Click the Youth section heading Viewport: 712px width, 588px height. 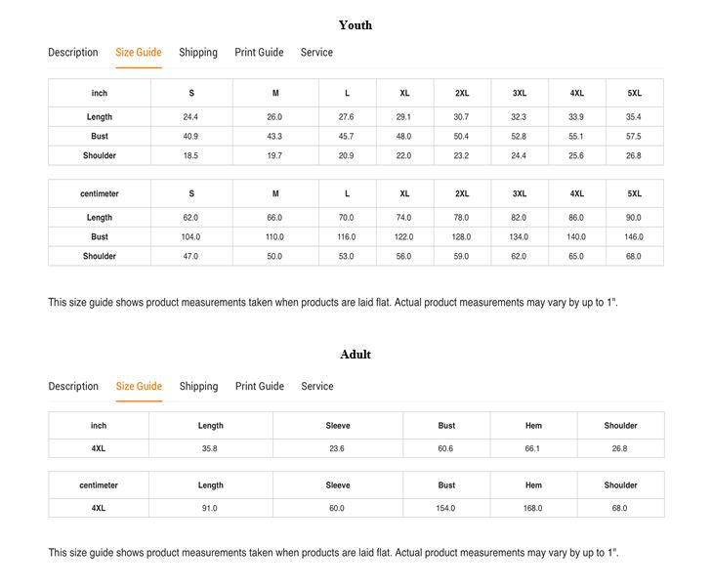[356, 25]
